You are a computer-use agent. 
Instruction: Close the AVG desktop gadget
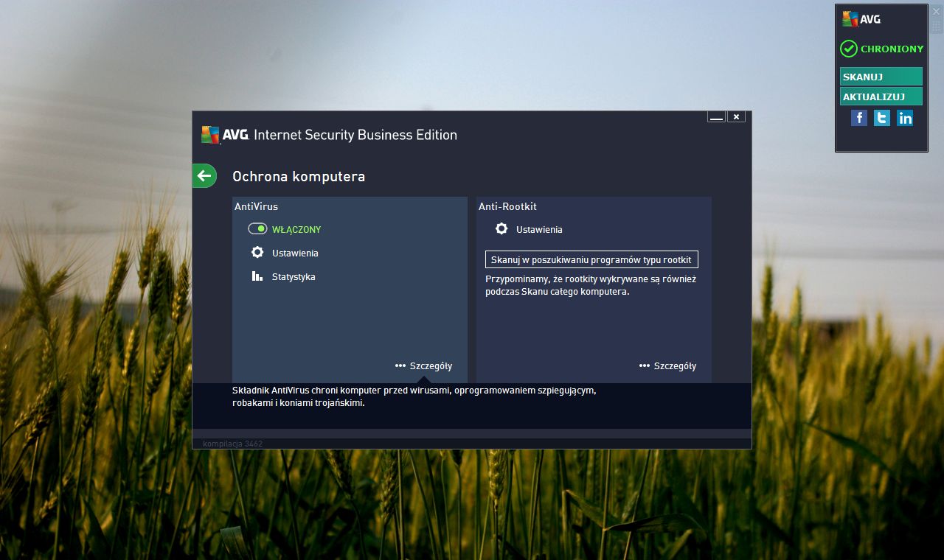tap(937, 11)
